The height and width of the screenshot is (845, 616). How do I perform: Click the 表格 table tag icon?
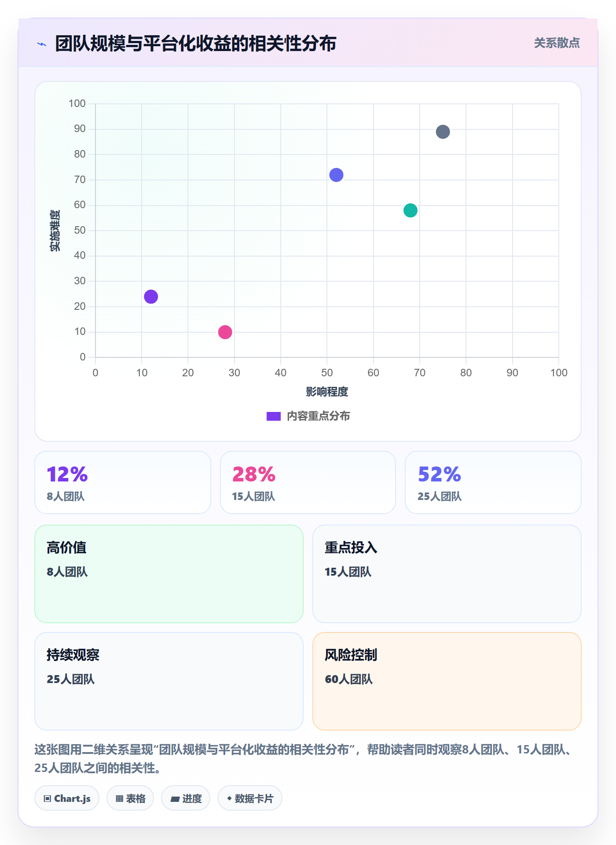[x=119, y=798]
